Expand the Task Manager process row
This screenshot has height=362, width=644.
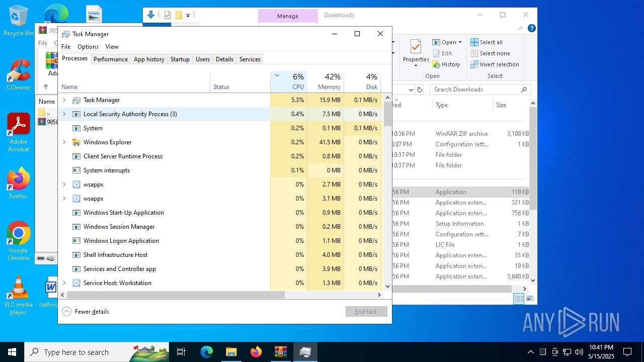[64, 100]
